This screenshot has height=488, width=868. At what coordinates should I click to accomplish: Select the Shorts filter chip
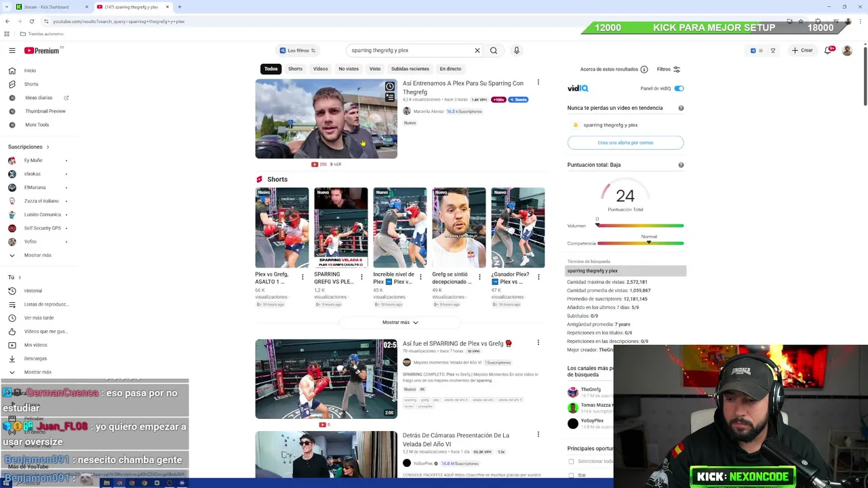coord(295,69)
